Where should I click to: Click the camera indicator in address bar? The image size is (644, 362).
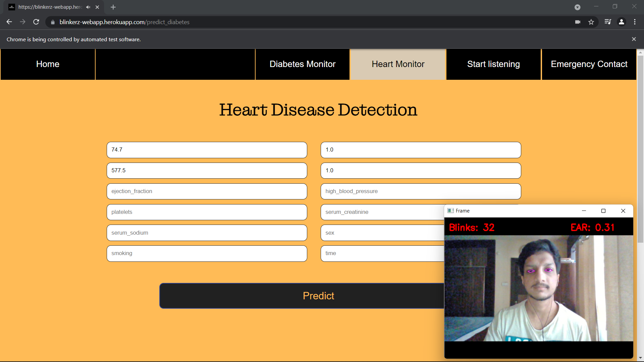point(578,22)
